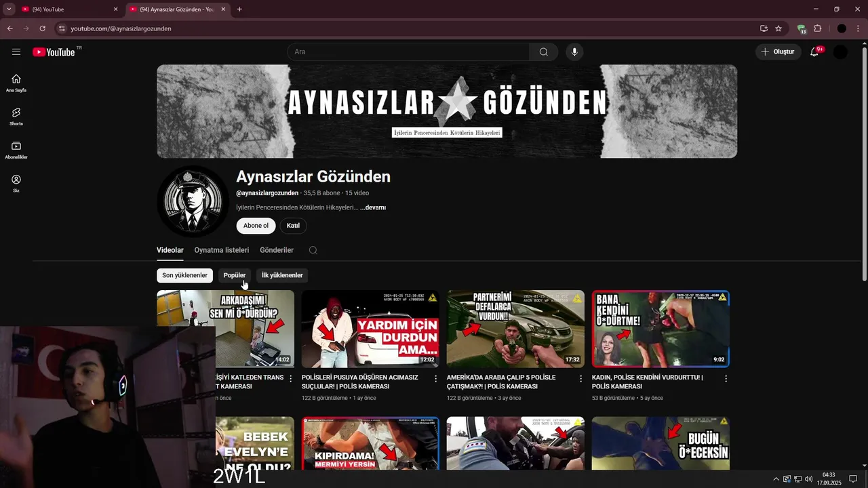The height and width of the screenshot is (488, 868).
Task: Click the Oluştur button
Action: click(x=778, y=52)
